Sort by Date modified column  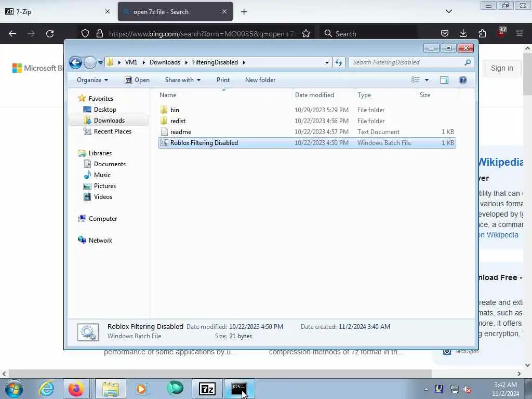tap(322, 95)
